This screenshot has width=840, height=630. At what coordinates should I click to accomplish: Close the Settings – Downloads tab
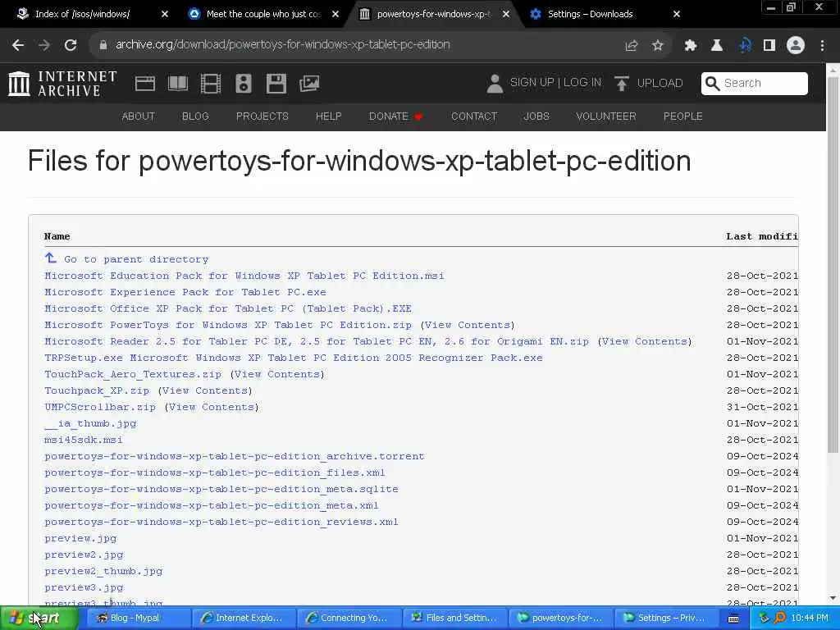pyautogui.click(x=677, y=14)
